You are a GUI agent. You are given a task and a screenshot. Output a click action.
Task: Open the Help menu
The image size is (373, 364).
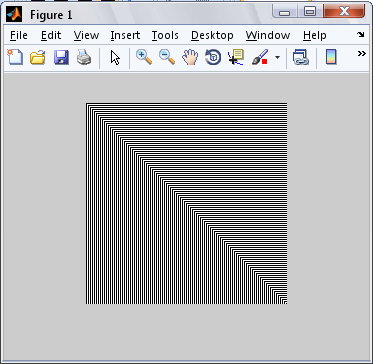[x=315, y=35]
